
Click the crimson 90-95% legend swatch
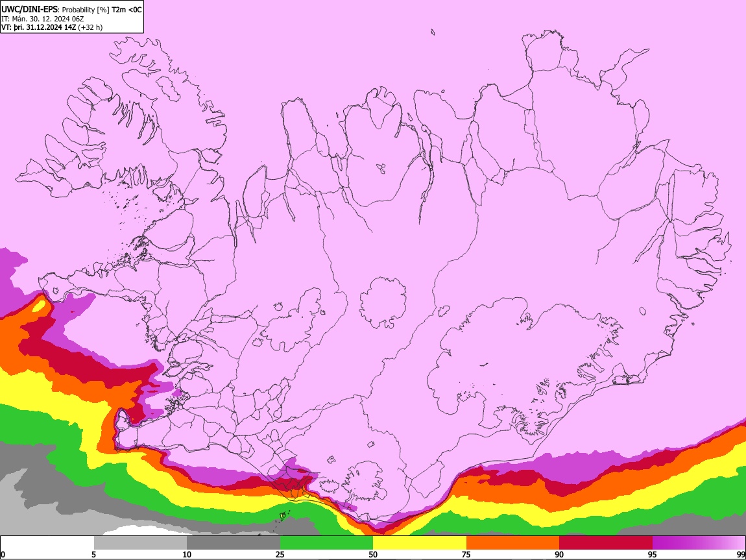click(x=606, y=543)
